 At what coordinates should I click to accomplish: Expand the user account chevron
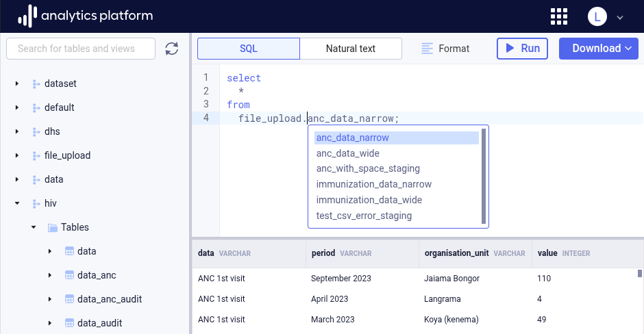[620, 17]
